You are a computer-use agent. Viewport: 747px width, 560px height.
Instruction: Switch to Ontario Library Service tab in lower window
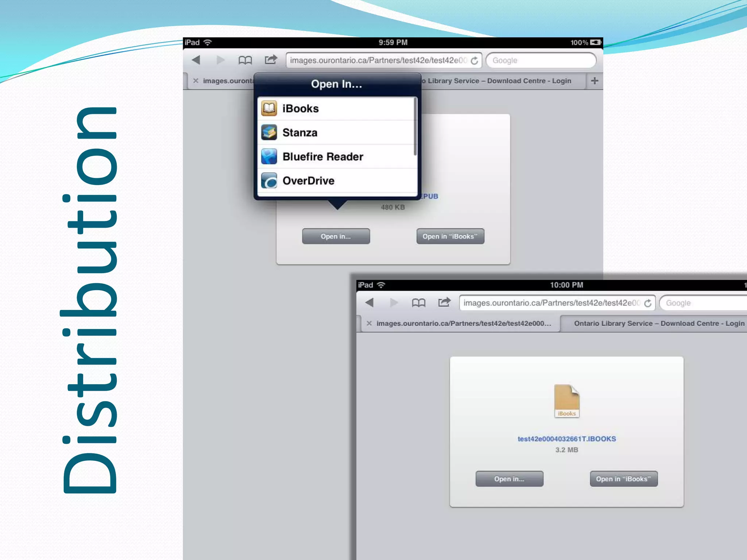[x=659, y=323]
